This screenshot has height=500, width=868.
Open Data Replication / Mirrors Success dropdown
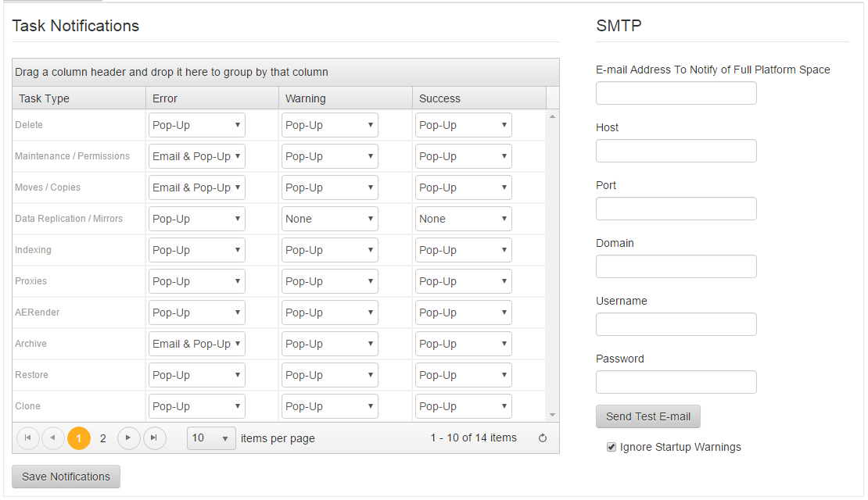[x=464, y=219]
